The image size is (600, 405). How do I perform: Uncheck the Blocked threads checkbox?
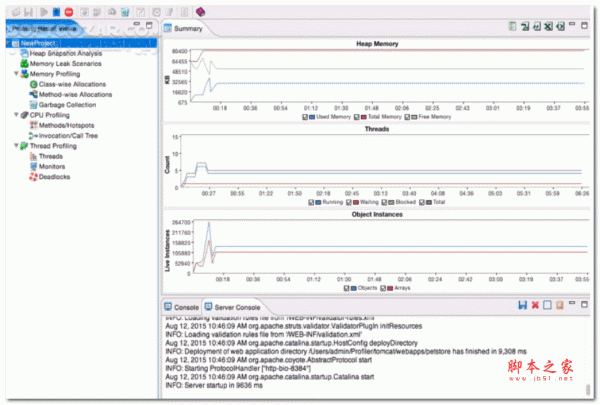(x=384, y=202)
